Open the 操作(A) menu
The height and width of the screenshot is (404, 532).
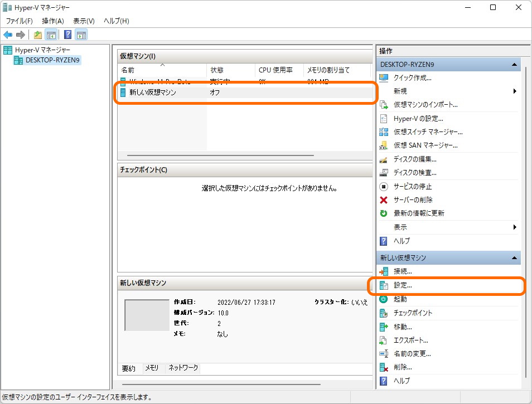point(52,21)
